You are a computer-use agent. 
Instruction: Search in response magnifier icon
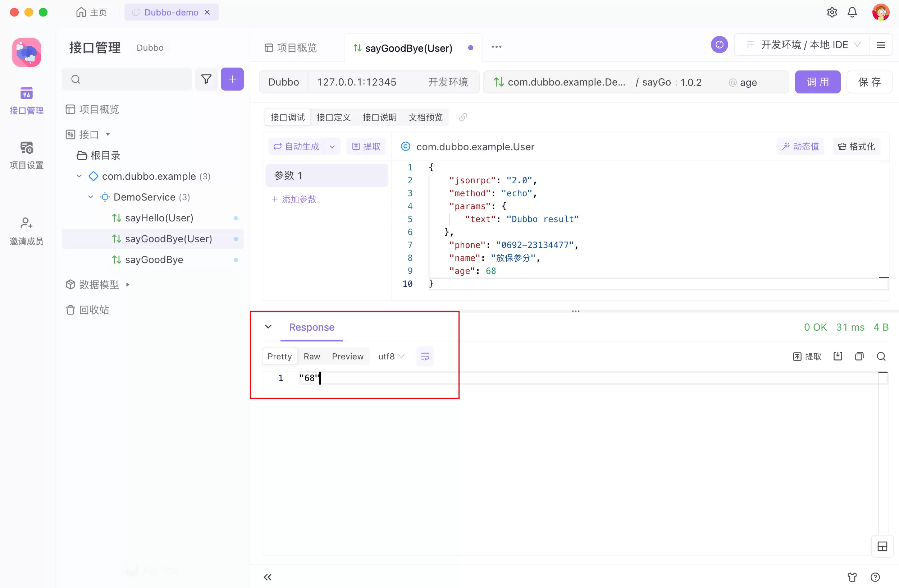point(881,356)
